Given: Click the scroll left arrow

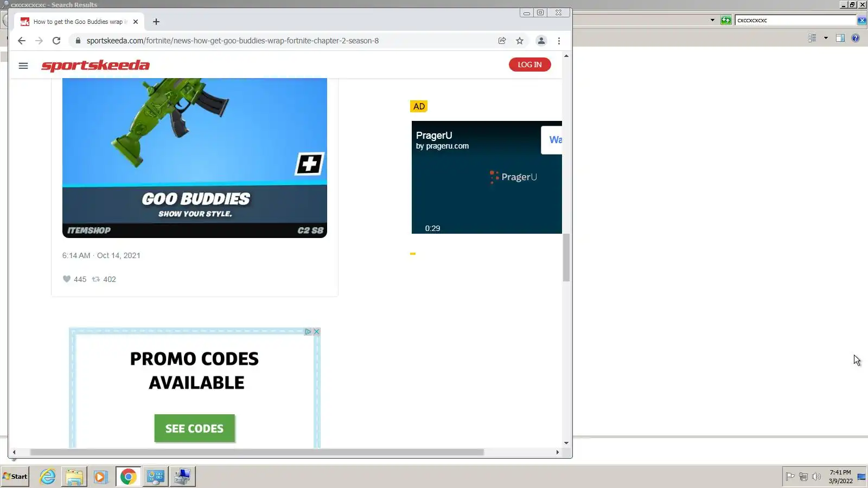Looking at the screenshot, I should click(x=14, y=452).
